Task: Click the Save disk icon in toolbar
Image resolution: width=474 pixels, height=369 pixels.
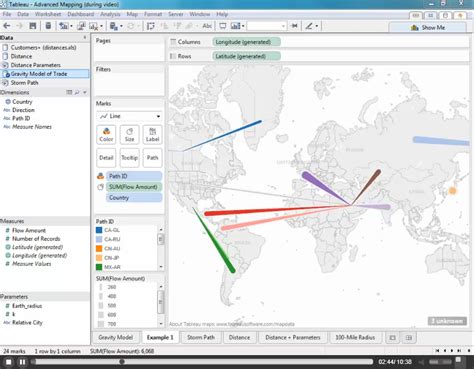Action: coord(33,26)
